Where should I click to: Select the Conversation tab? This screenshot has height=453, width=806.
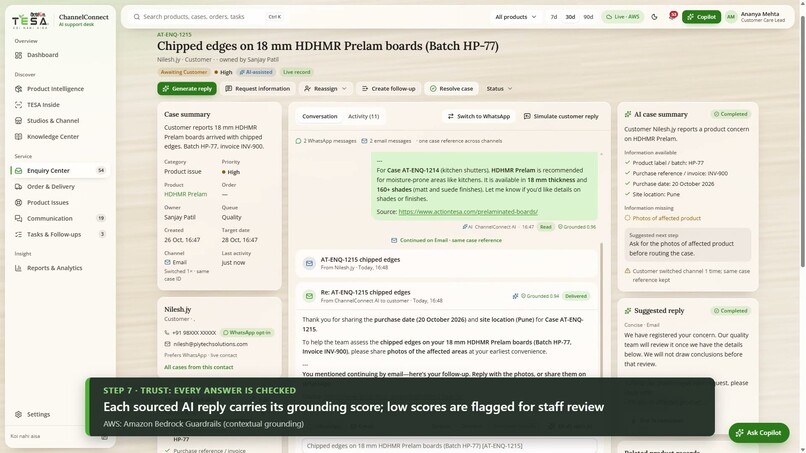pyautogui.click(x=320, y=116)
